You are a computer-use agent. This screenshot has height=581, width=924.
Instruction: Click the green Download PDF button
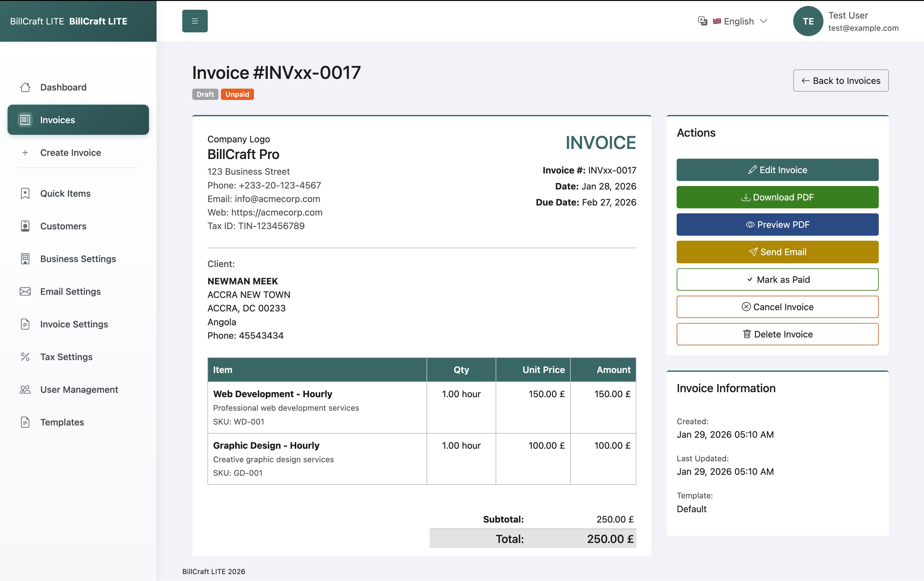pyautogui.click(x=777, y=197)
